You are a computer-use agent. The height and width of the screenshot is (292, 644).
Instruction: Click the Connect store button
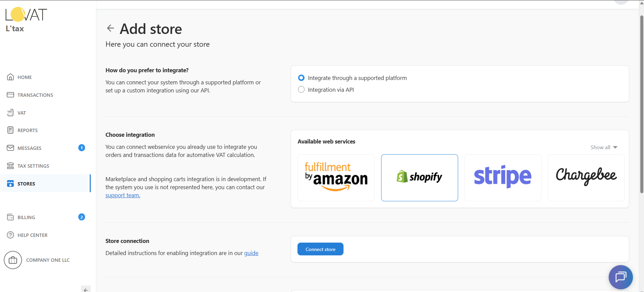320,249
